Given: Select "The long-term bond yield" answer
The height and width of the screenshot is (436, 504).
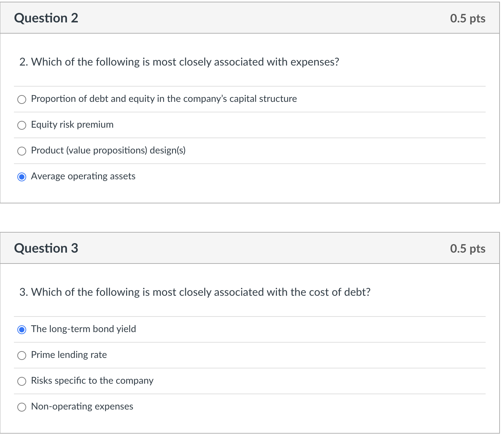Looking at the screenshot, I should [22, 329].
